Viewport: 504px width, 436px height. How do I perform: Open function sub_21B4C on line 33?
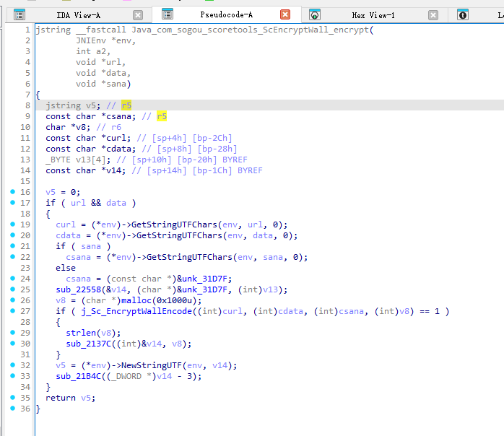click(x=79, y=376)
